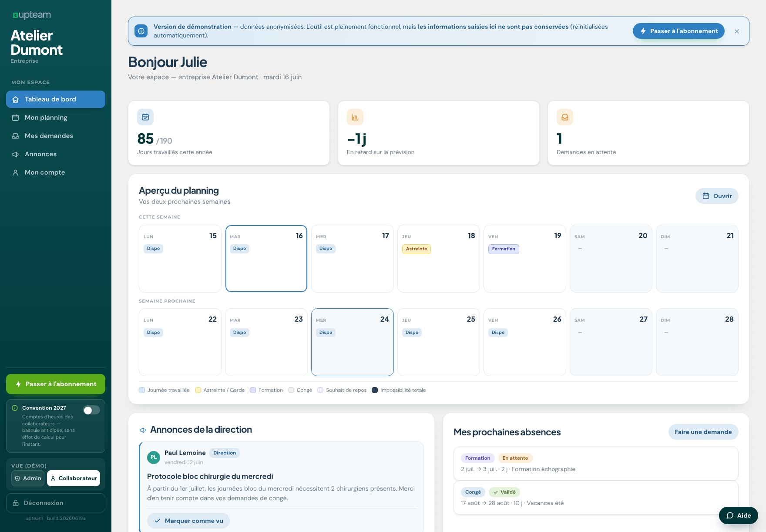Open Mes demandes page
The width and height of the screenshot is (766, 532).
[x=56, y=136]
